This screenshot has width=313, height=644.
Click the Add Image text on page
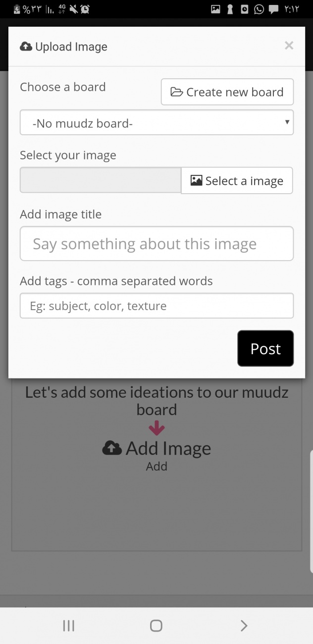click(168, 448)
